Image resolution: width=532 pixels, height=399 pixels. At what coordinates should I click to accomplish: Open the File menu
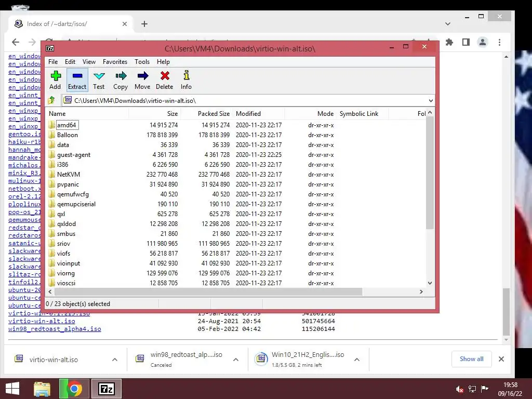pos(53,62)
